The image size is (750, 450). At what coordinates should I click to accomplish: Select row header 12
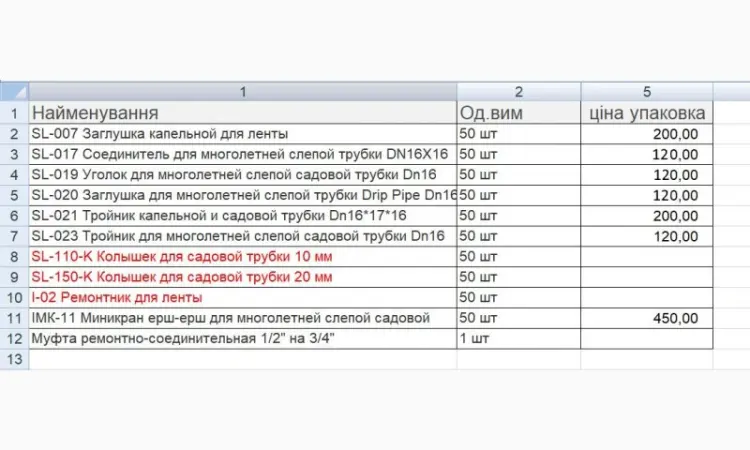tap(14, 339)
